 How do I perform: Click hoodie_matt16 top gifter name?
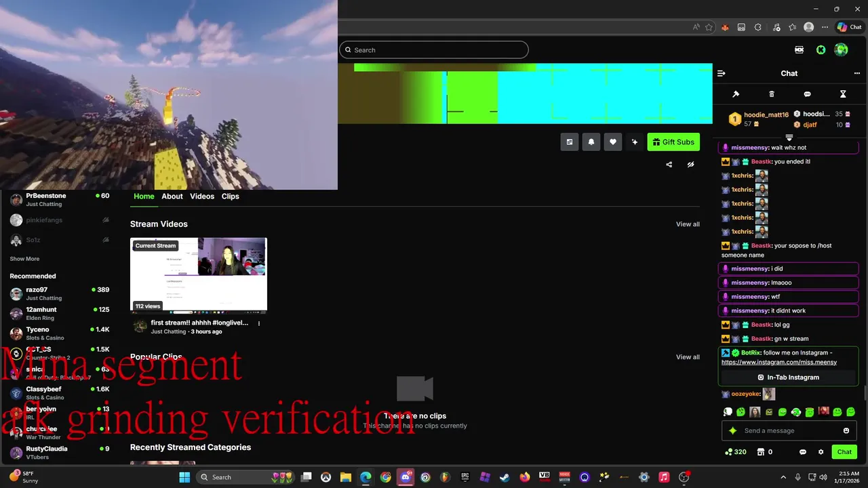tap(766, 115)
